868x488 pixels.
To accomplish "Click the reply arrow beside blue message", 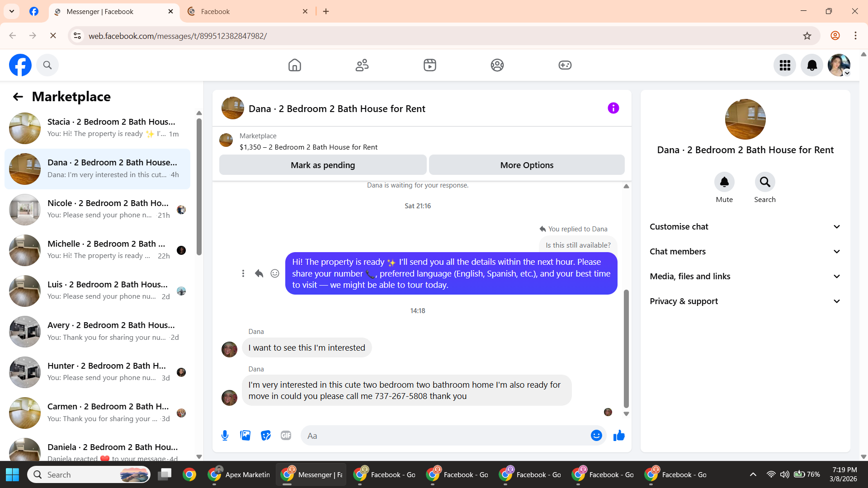I will click(x=259, y=273).
